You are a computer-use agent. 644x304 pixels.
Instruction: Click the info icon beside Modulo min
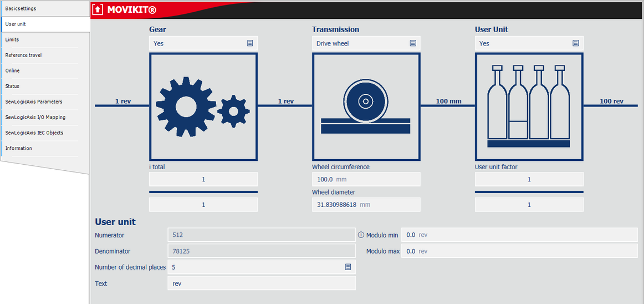click(x=361, y=235)
